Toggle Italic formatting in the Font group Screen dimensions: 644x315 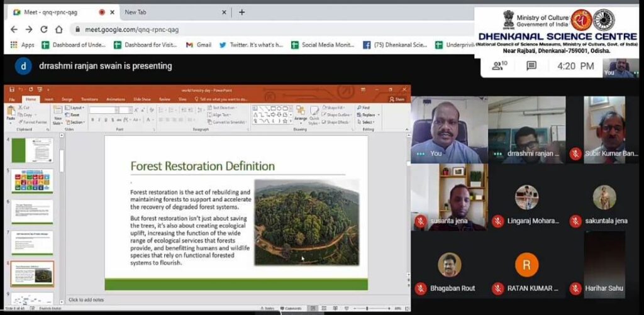point(99,119)
